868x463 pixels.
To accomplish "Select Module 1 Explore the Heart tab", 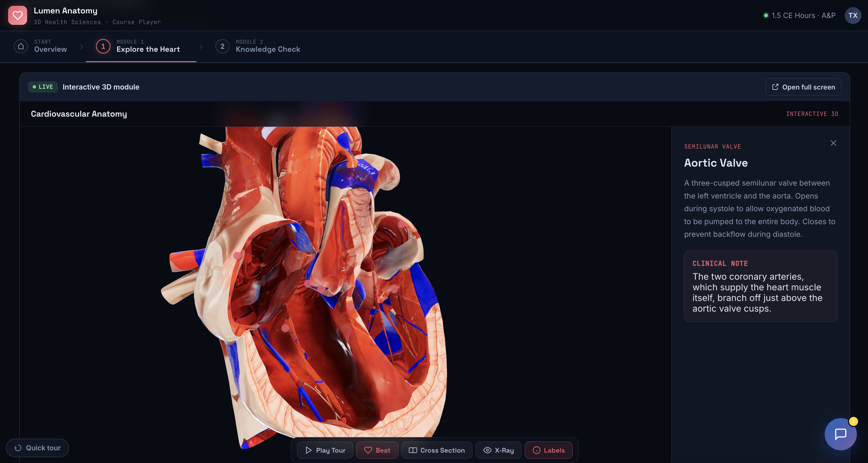I will click(141, 46).
